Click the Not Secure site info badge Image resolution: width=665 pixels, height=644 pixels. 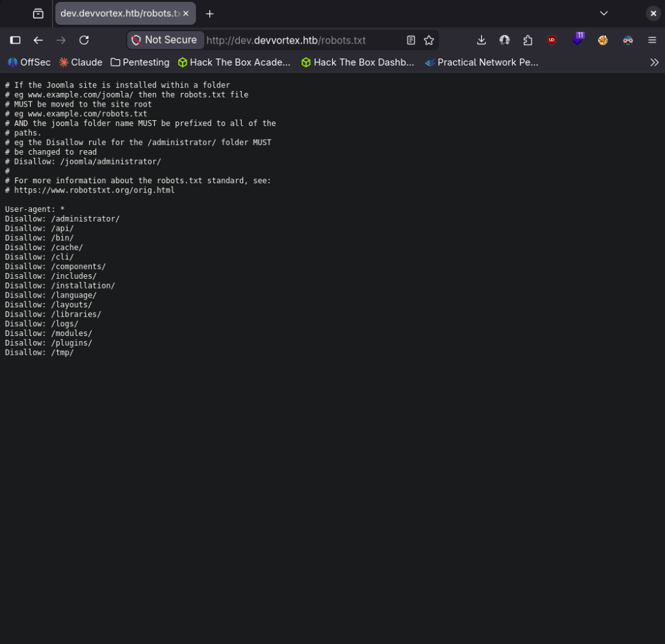tap(164, 40)
